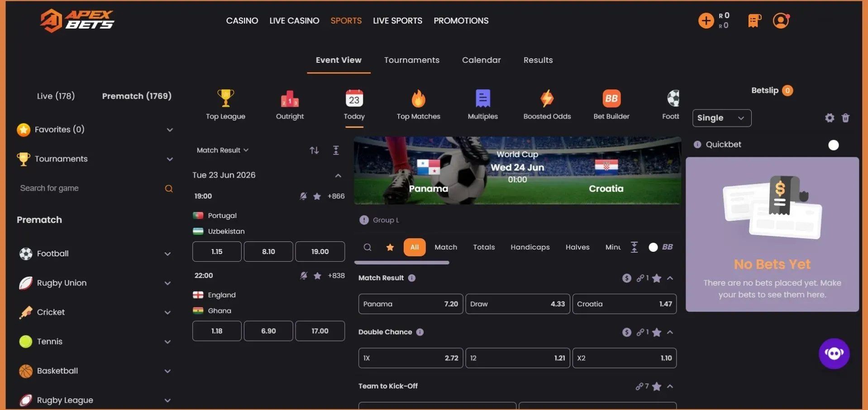Collapse Tue 23 Jun 2026 group
This screenshot has width=868, height=410.
[338, 175]
